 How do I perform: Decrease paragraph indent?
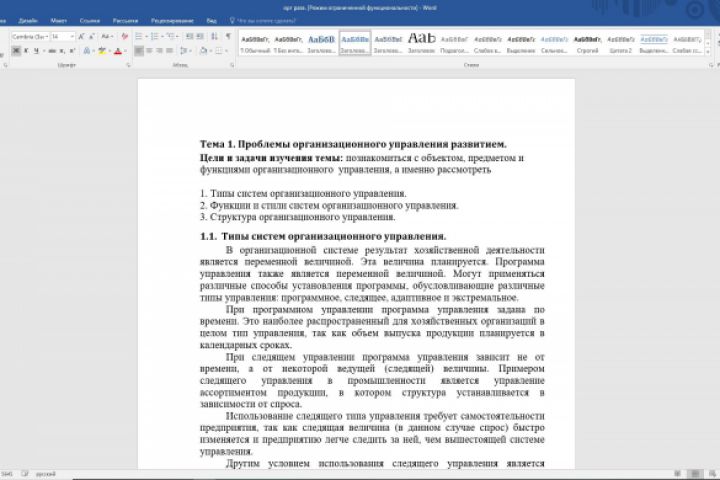pyautogui.click(x=190, y=36)
